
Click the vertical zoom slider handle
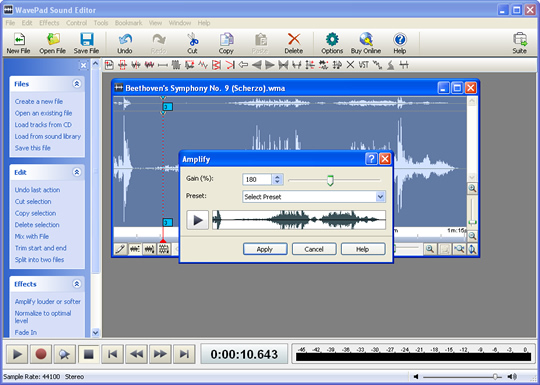[x=472, y=222]
